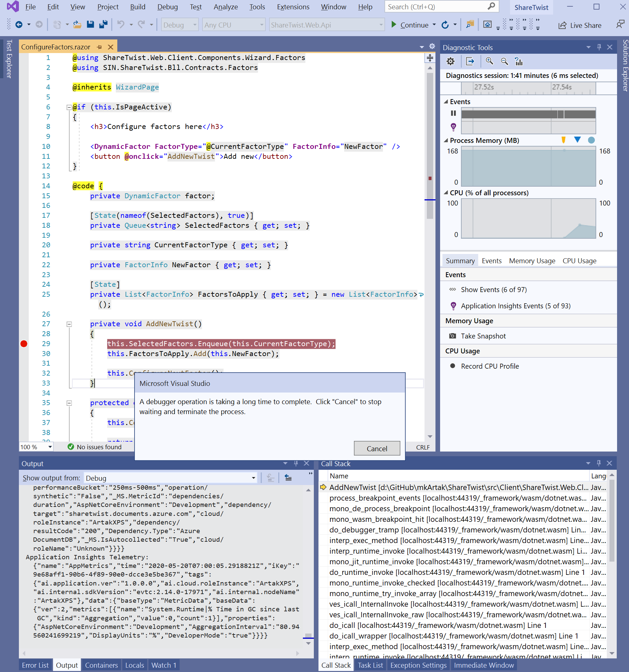Open the Extensions menu
Screen dimensions: 629x672
[x=293, y=7]
